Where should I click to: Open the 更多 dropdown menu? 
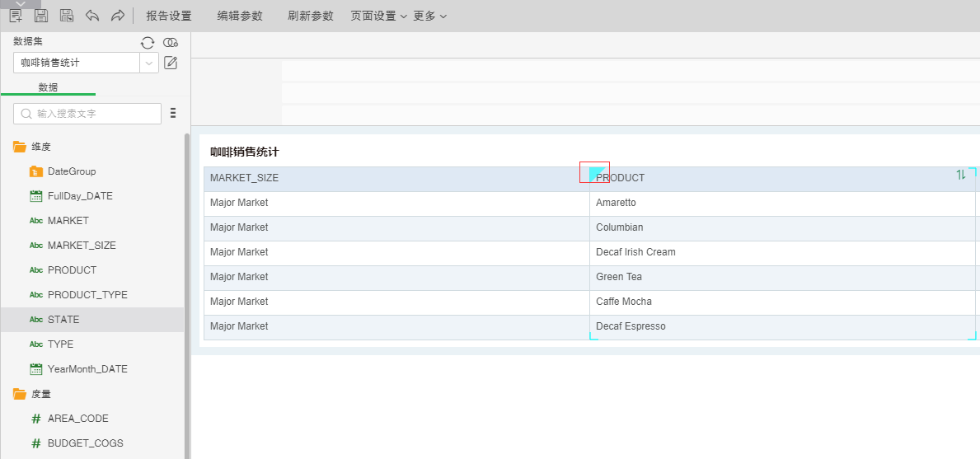(x=429, y=16)
